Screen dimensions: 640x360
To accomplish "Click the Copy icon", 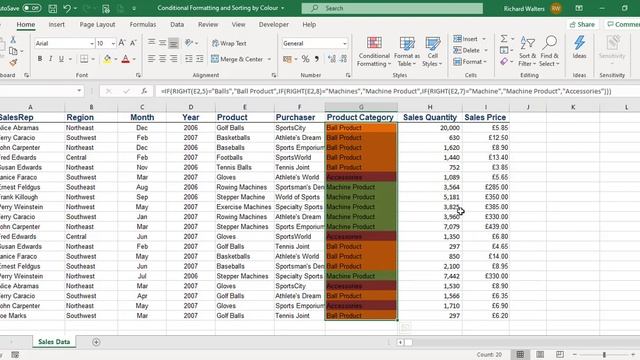I will click(x=13, y=51).
